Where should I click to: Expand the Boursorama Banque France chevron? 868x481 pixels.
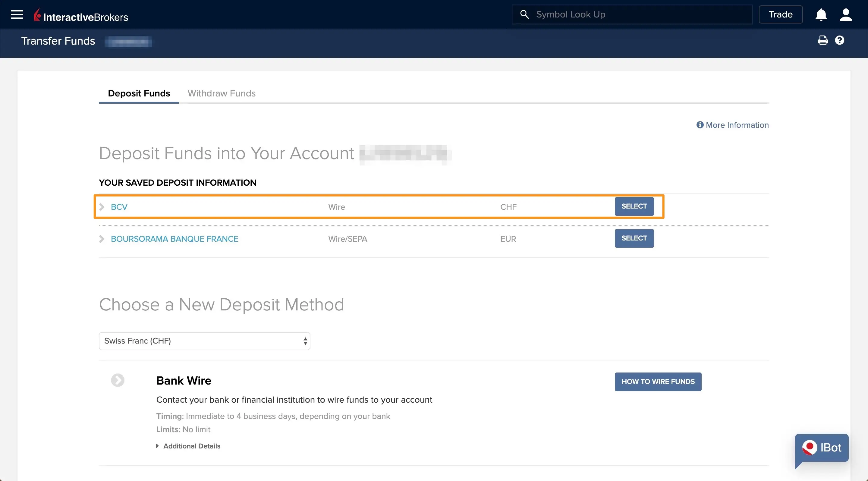pos(102,239)
